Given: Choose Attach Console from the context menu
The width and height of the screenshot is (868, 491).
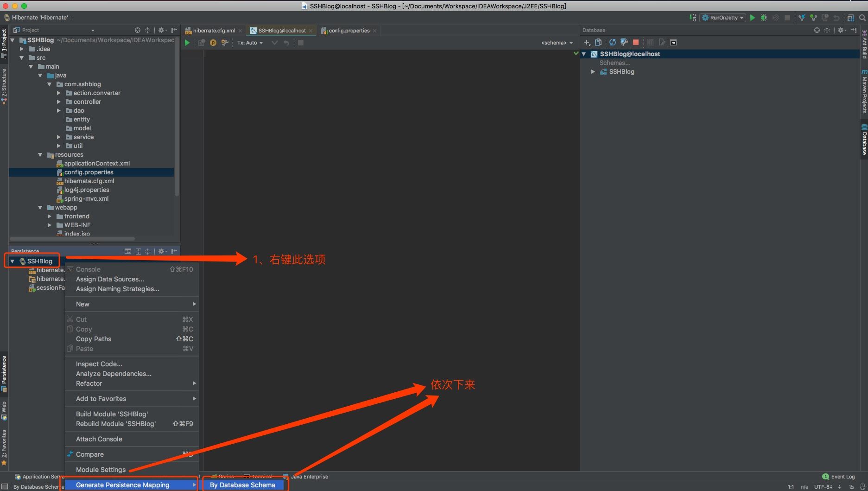Looking at the screenshot, I should pyautogui.click(x=132, y=439).
